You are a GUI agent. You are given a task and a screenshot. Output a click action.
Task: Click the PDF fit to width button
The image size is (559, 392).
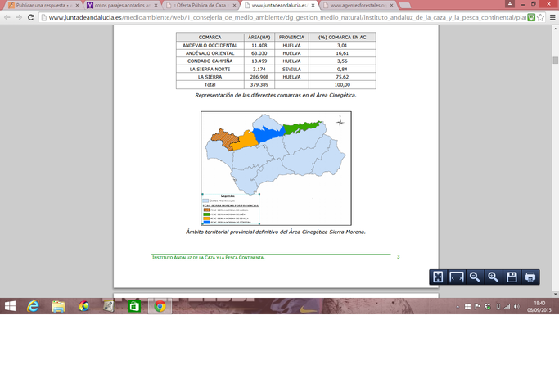tap(457, 277)
